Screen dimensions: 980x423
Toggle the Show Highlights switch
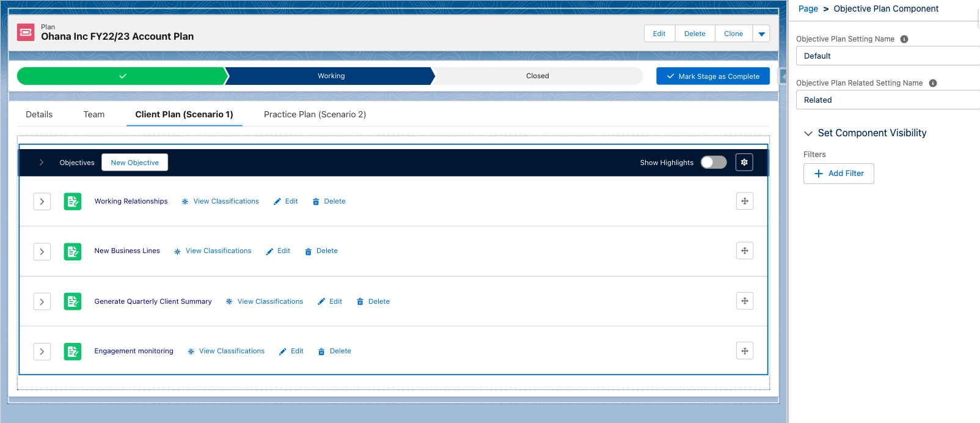[x=714, y=162]
